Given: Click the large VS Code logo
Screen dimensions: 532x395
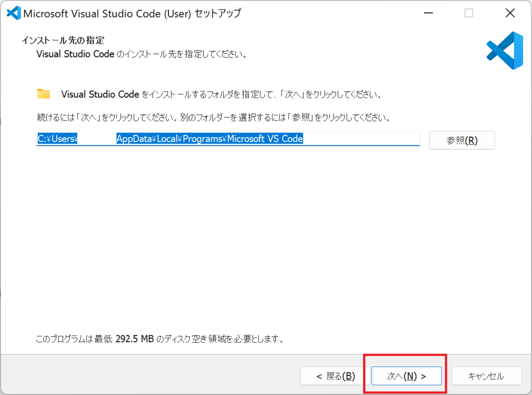Looking at the screenshot, I should click(505, 50).
